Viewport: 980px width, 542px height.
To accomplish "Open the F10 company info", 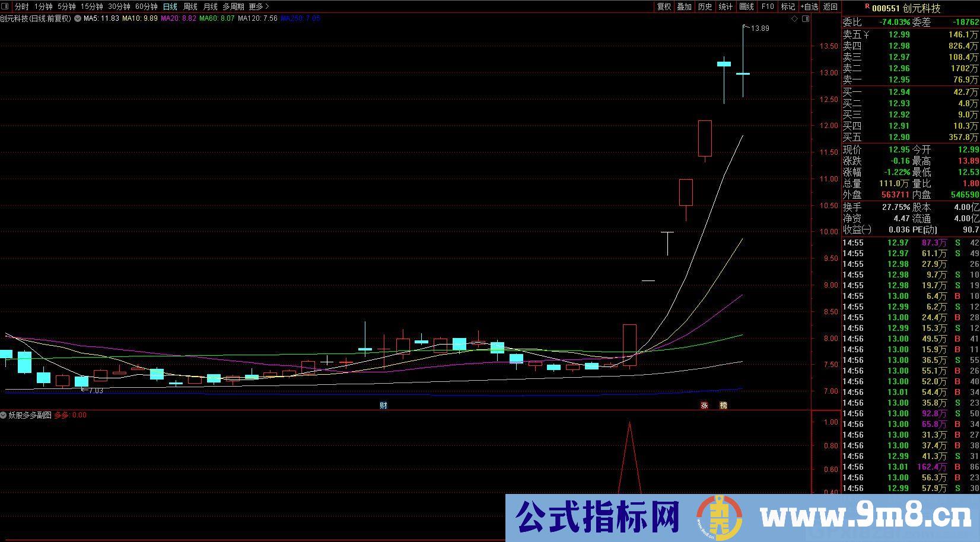I will pos(768,7).
